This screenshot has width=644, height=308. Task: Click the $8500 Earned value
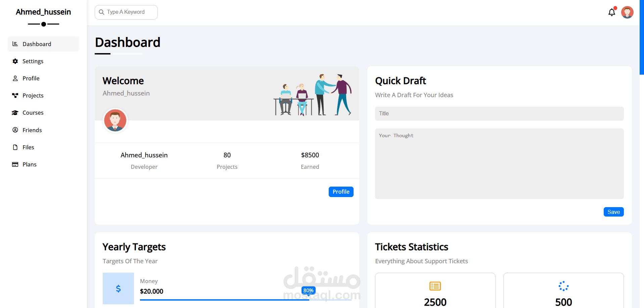tap(310, 155)
